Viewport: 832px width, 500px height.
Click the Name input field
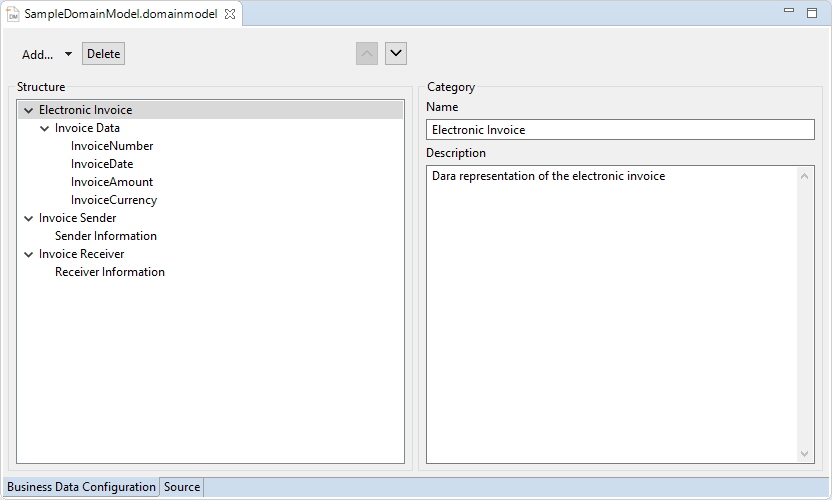[x=620, y=130]
